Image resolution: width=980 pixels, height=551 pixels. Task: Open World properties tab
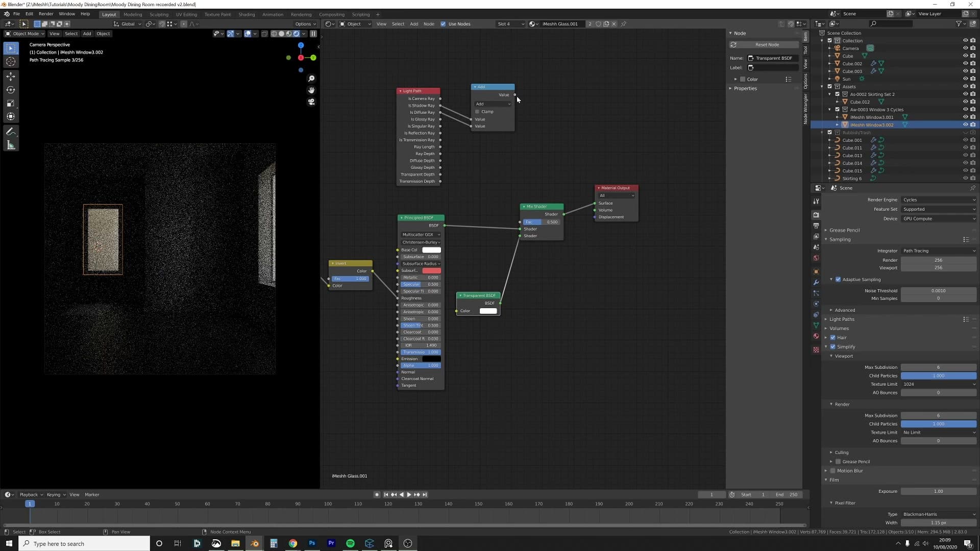[x=816, y=258]
